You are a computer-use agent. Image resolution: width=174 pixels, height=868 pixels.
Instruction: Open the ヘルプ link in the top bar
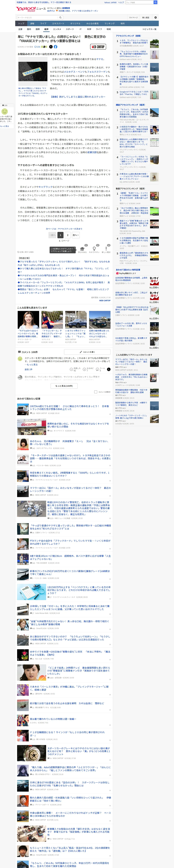121,2
